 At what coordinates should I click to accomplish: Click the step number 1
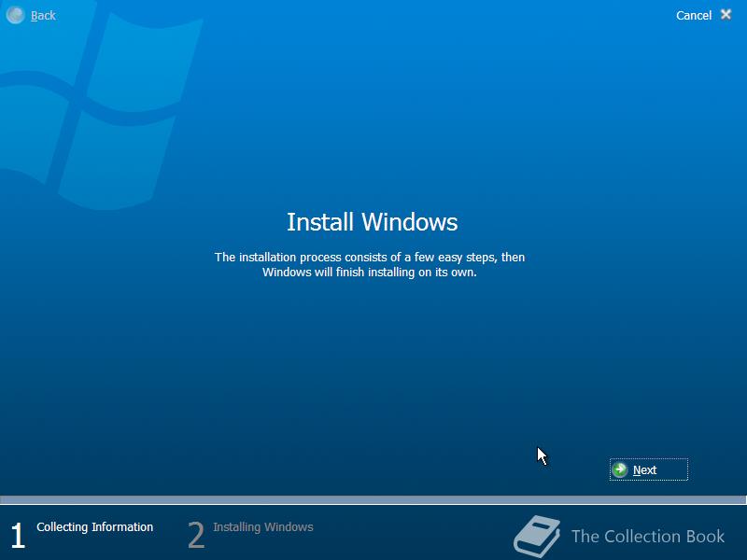point(18,535)
